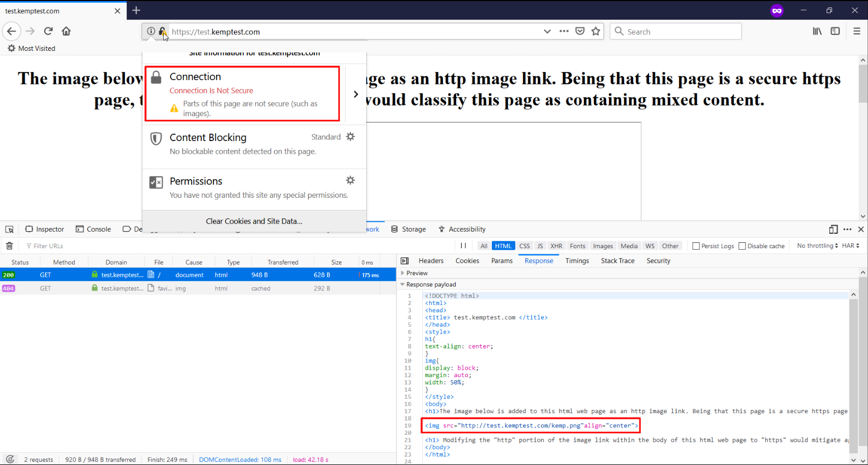868x465 pixels.
Task: Toggle the HTML request filter
Action: click(x=503, y=246)
